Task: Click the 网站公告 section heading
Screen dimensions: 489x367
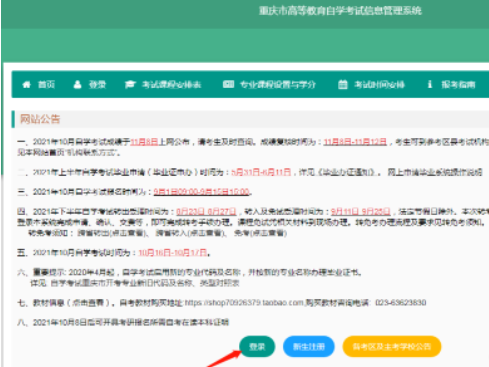Action: point(40,119)
